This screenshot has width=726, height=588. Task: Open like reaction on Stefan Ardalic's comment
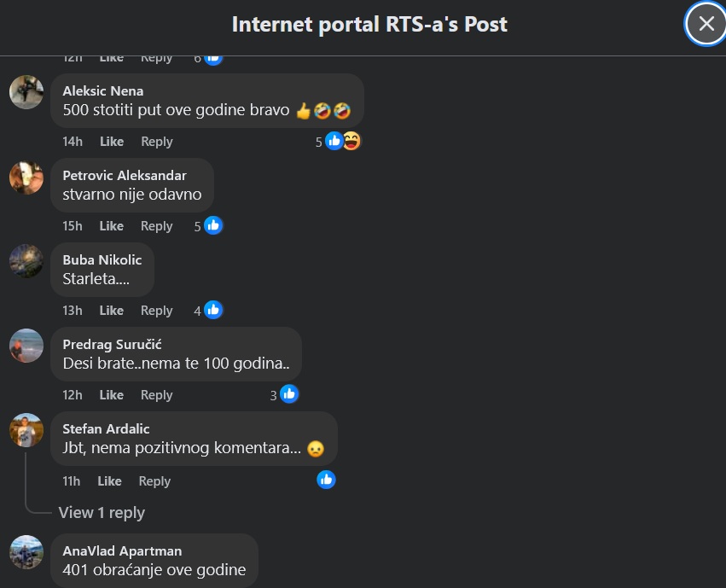pyautogui.click(x=326, y=480)
